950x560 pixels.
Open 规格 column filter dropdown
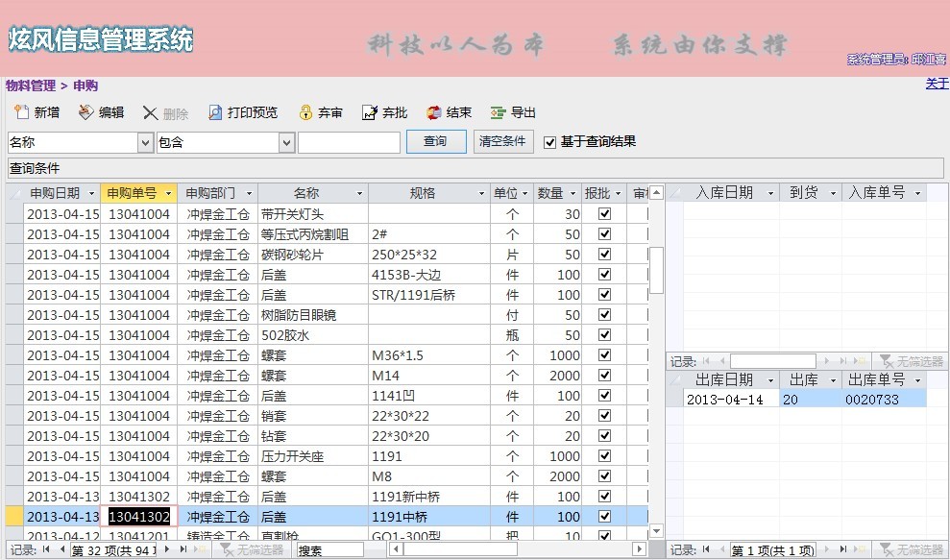pos(481,193)
